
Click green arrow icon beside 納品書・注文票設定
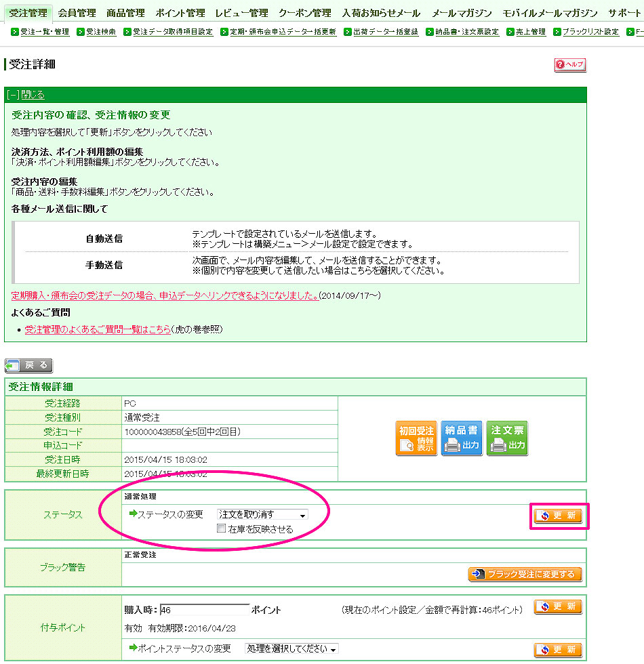point(430,32)
